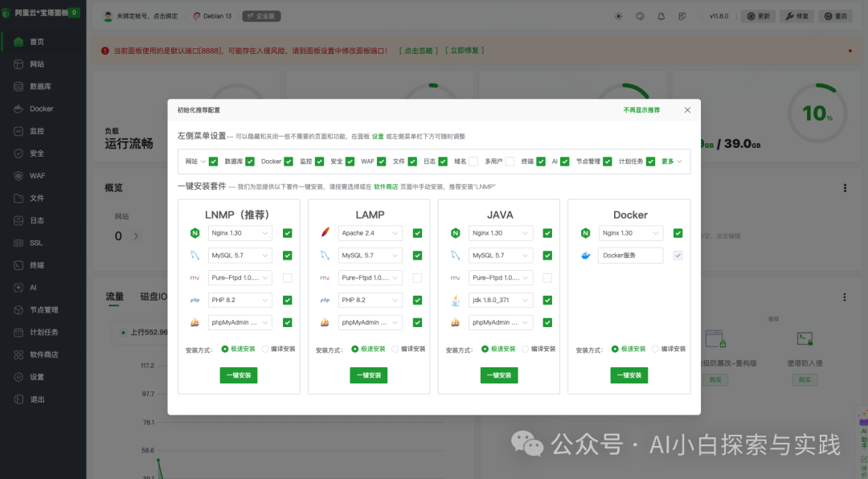Click the 监控 sidebar icon
The height and width of the screenshot is (479, 868).
point(18,131)
